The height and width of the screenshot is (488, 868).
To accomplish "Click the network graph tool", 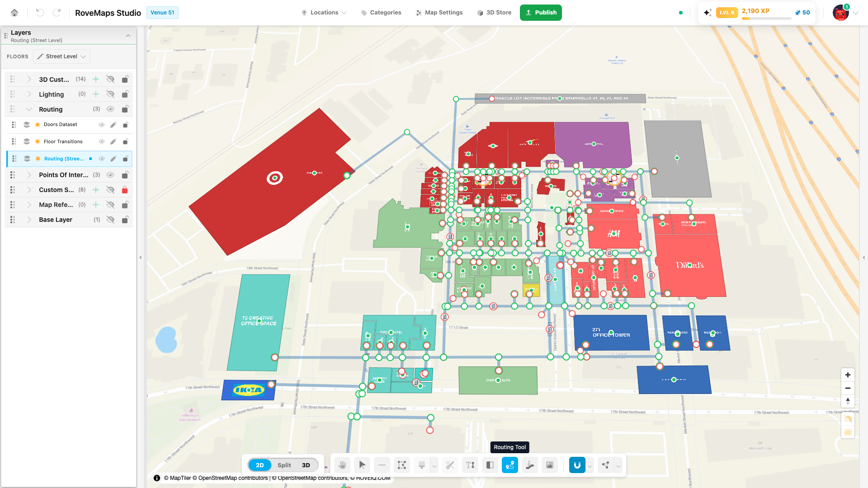I will point(606,465).
